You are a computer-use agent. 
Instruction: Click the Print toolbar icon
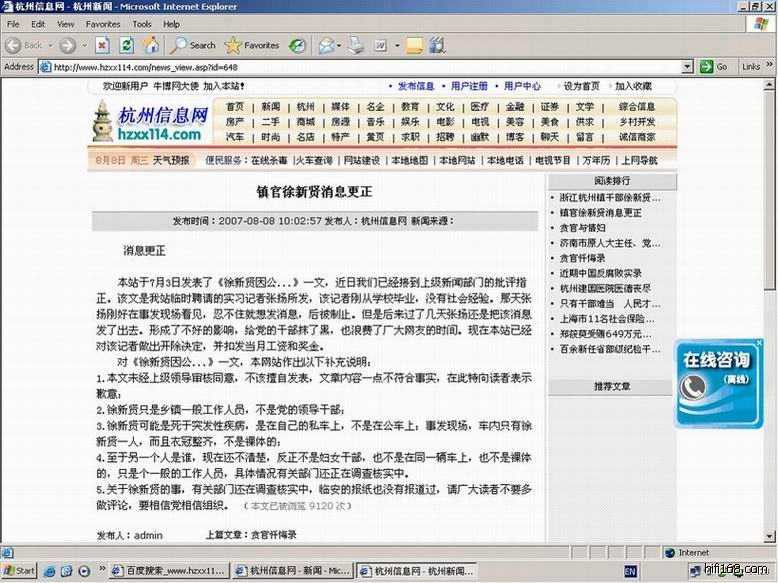[x=357, y=45]
